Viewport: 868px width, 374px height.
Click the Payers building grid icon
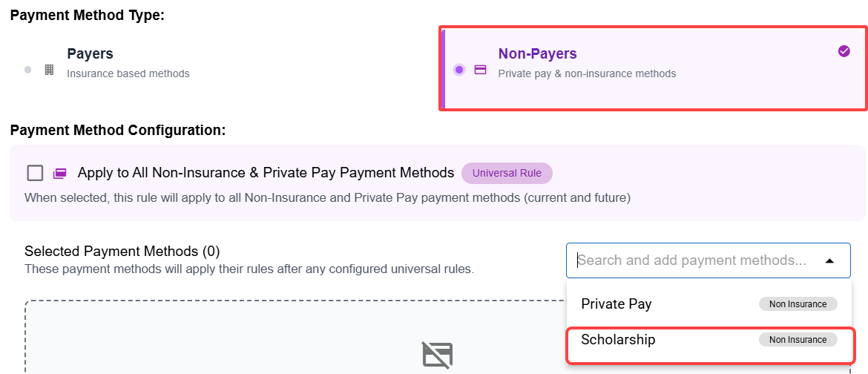click(50, 70)
